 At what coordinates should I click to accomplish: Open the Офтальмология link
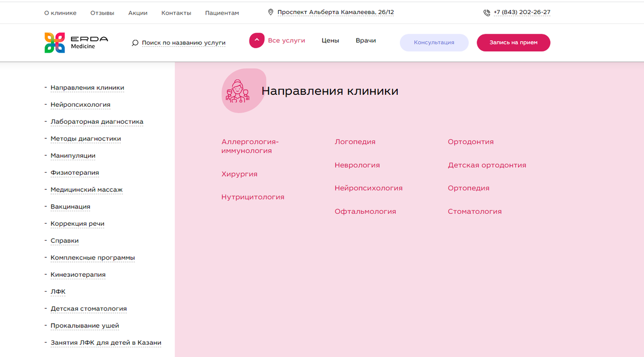[365, 212]
